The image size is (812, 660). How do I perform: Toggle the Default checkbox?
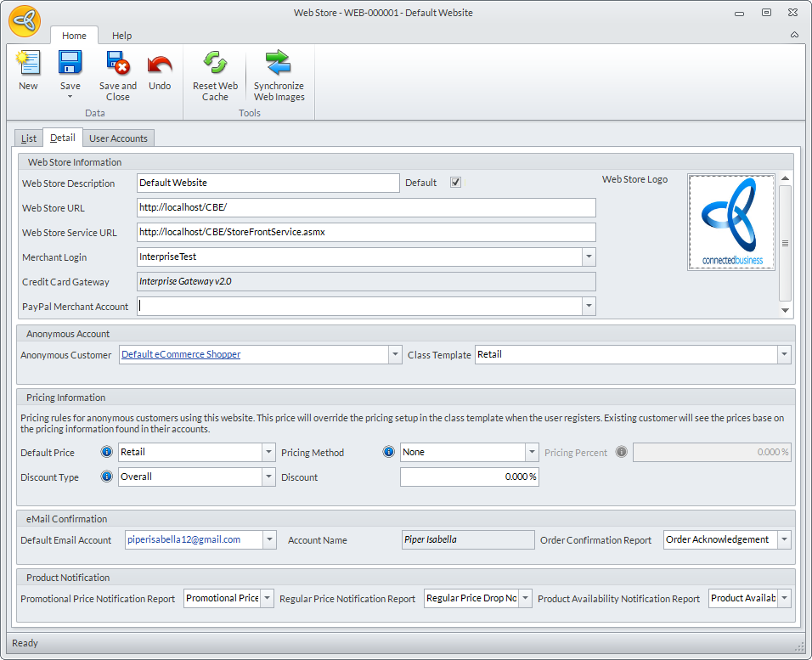[x=455, y=183]
